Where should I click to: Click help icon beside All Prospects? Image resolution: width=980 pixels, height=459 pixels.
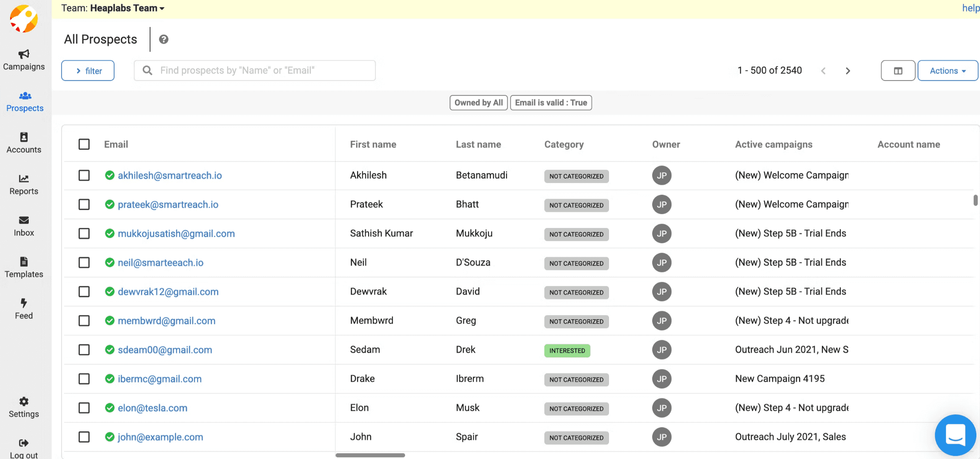[164, 40]
